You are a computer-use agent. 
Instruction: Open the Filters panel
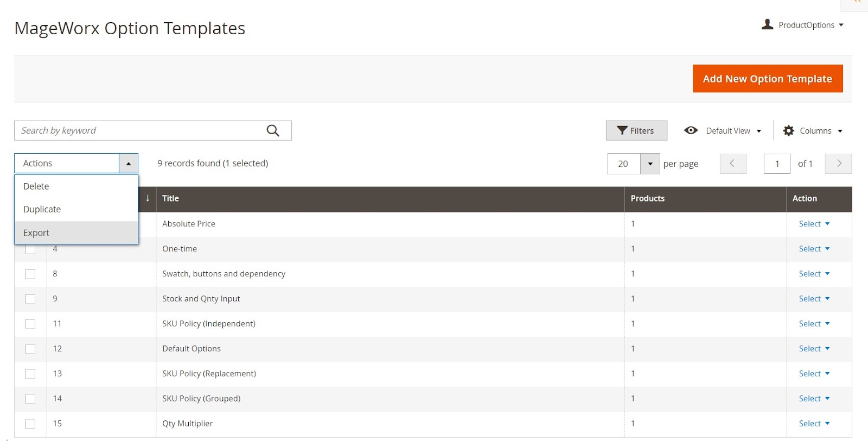click(x=636, y=130)
